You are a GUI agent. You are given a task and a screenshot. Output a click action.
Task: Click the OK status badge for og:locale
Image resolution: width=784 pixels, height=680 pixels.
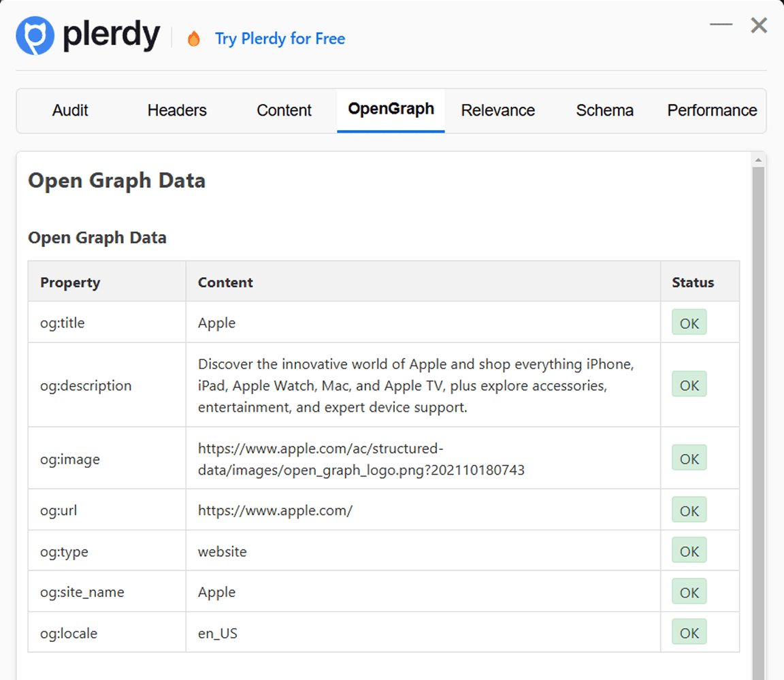689,632
